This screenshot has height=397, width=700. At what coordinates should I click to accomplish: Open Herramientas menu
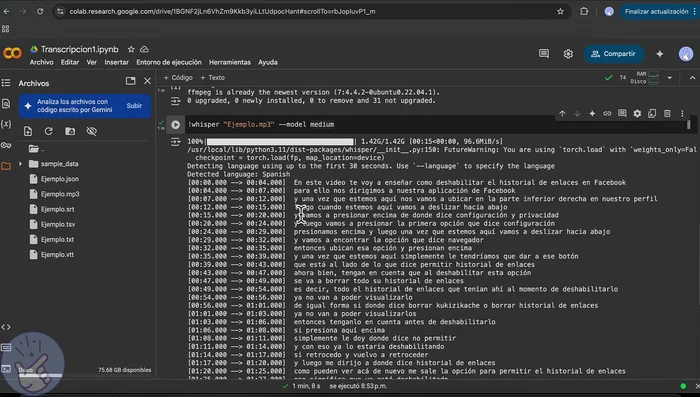pyautogui.click(x=229, y=63)
